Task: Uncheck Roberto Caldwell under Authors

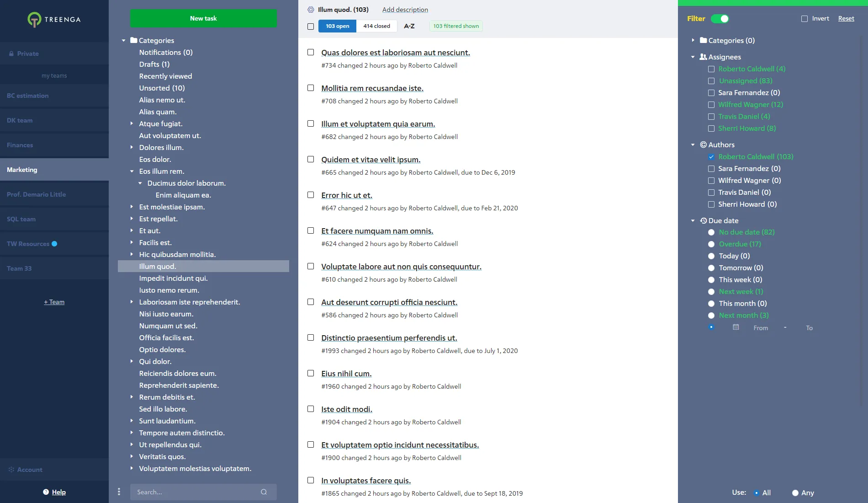Action: (711, 156)
